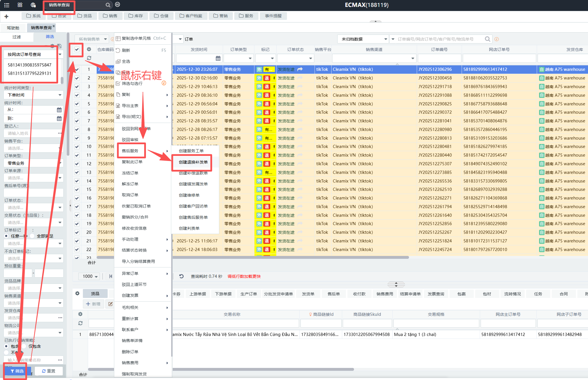Uncheck the checkbox for row 5

pyautogui.click(x=77, y=104)
